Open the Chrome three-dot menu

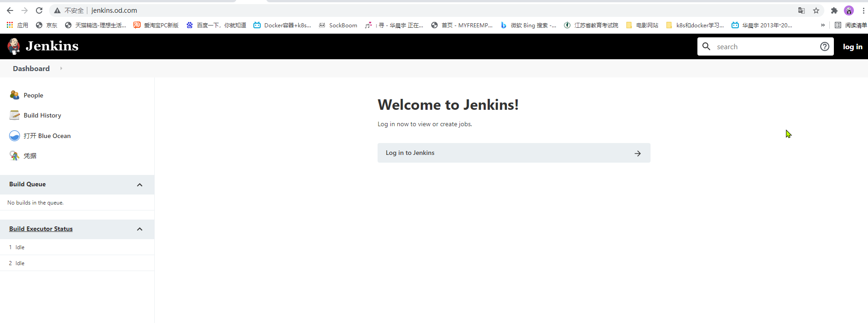click(x=863, y=10)
